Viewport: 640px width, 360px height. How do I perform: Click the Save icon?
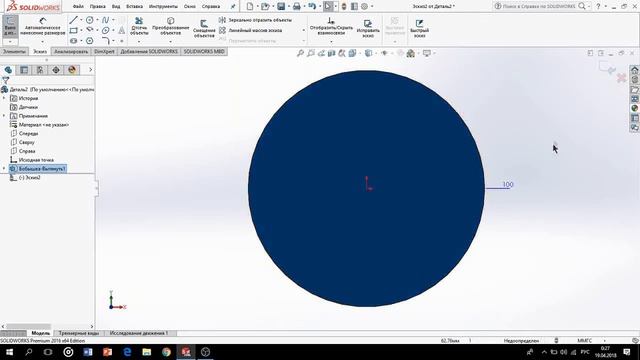pyautogui.click(x=281, y=6)
